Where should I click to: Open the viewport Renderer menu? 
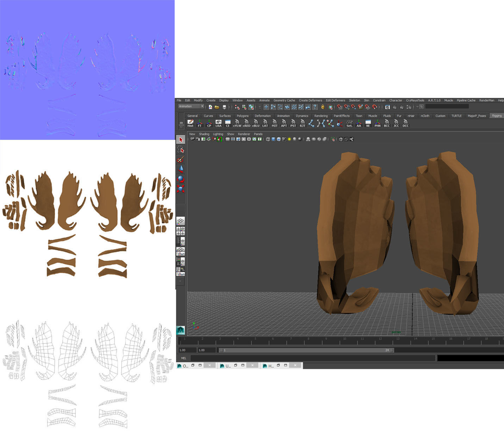tap(244, 134)
